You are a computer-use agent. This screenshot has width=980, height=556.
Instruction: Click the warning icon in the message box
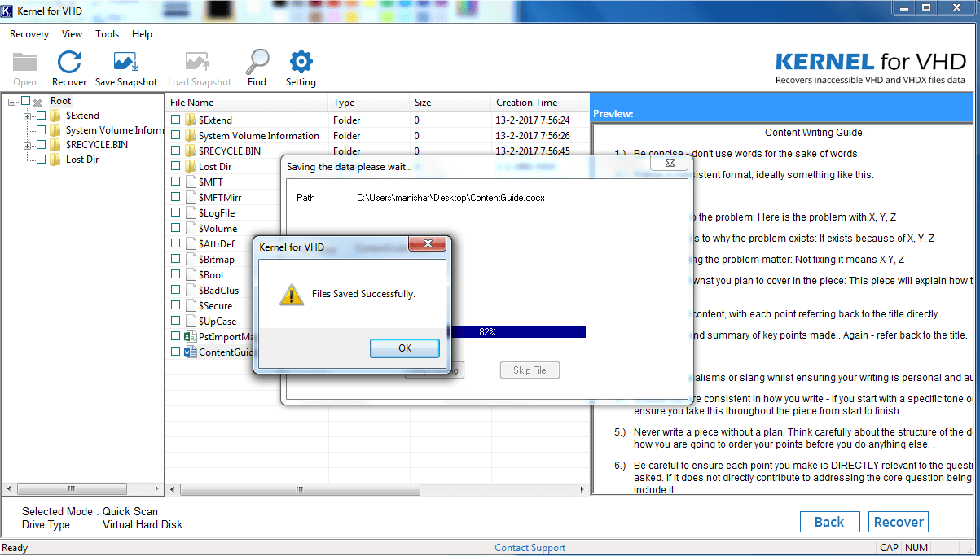tap(292, 295)
